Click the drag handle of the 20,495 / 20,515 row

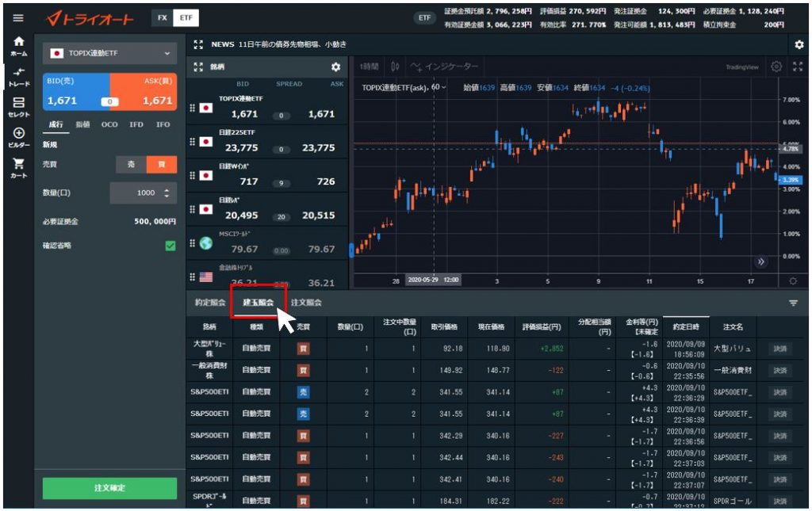click(192, 209)
